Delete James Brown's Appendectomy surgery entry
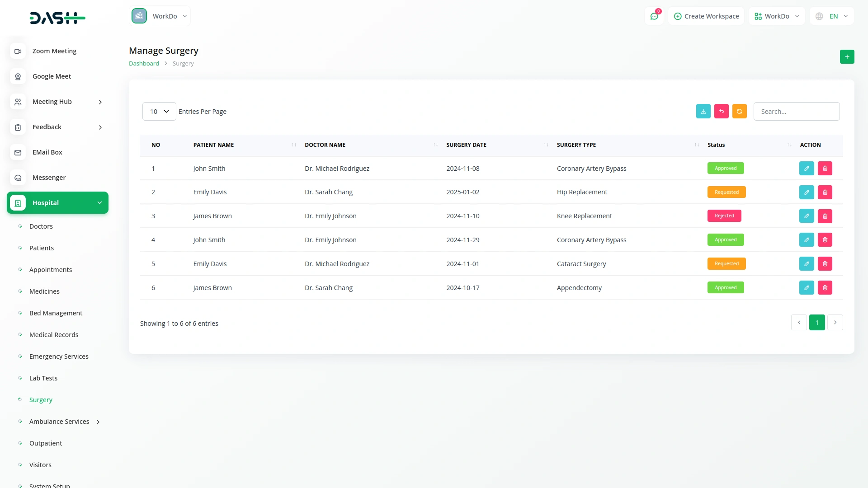The image size is (868, 488). pos(825,287)
